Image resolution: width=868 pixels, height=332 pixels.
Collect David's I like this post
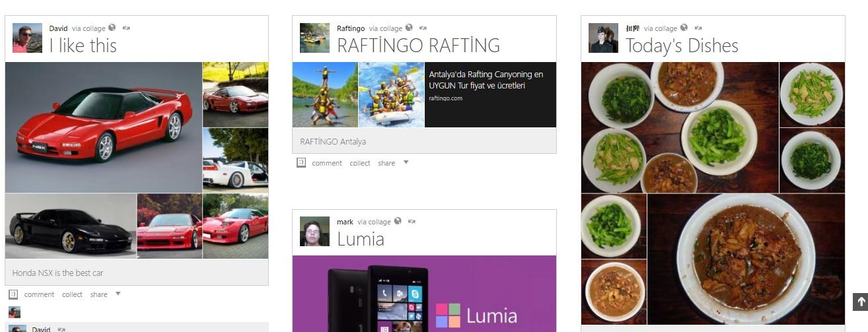pyautogui.click(x=72, y=294)
